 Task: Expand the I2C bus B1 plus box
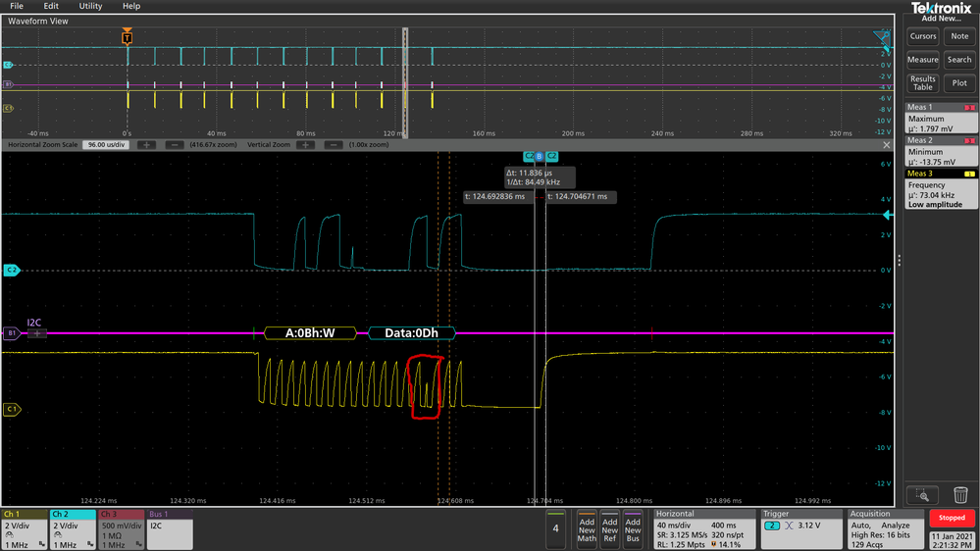tap(37, 333)
